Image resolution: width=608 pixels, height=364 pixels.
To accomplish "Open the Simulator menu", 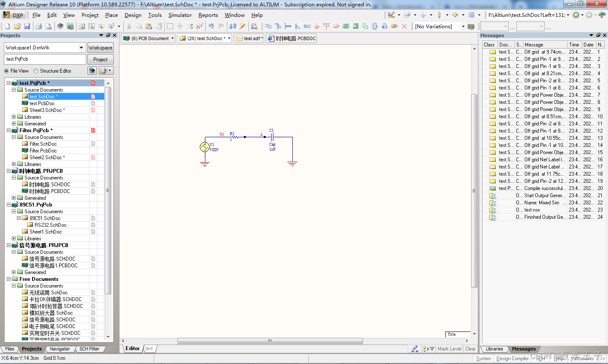I will click(180, 15).
